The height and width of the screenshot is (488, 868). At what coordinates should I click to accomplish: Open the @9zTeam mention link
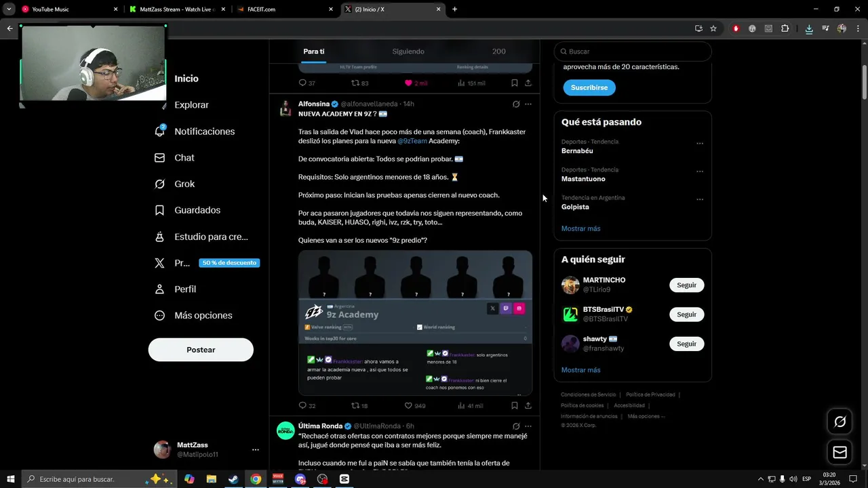[x=412, y=141]
